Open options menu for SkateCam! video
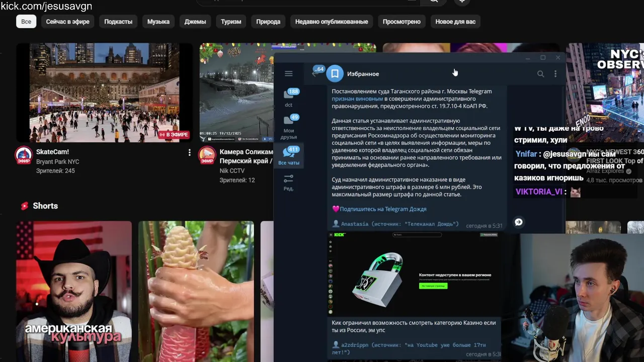Viewport: 644px width, 362px height. pos(190,152)
